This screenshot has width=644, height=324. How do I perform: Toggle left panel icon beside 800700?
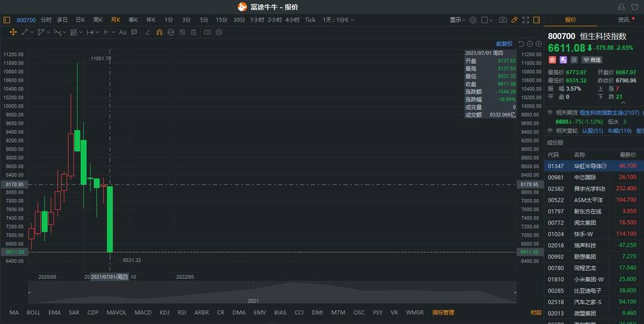(x=6, y=20)
